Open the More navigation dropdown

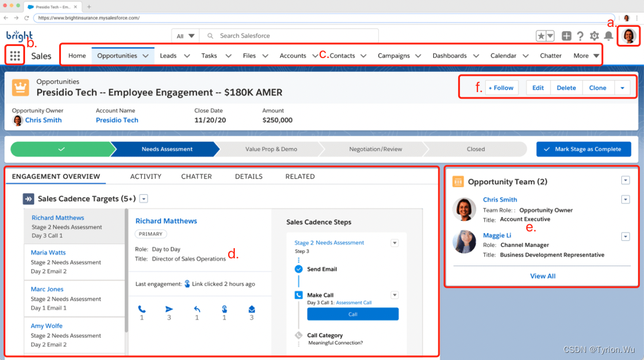click(586, 56)
